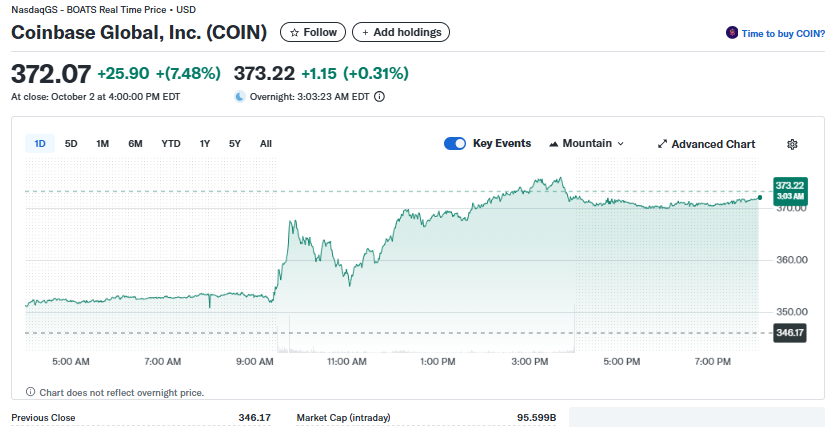Toggle the Key Events switch

(455, 144)
